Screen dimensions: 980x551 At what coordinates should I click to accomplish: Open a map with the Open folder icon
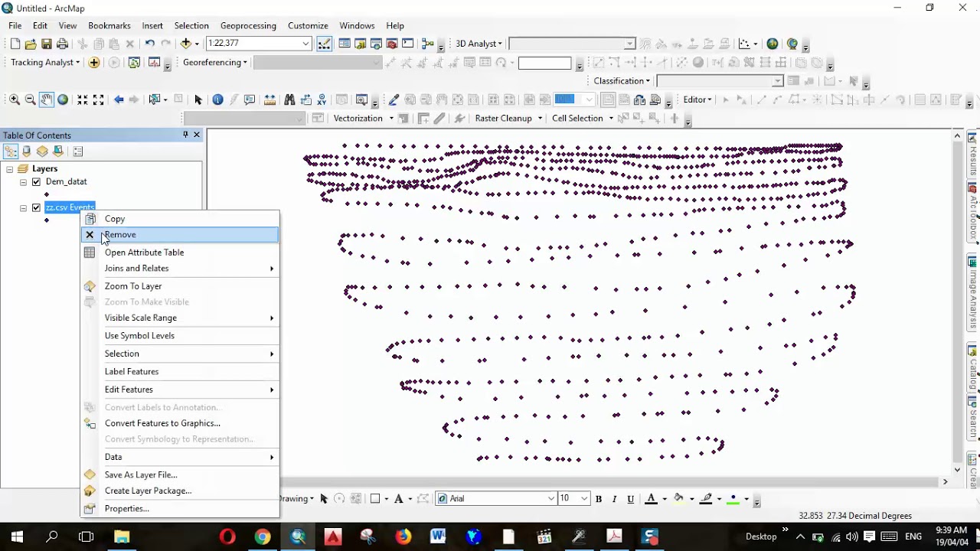[x=31, y=44]
